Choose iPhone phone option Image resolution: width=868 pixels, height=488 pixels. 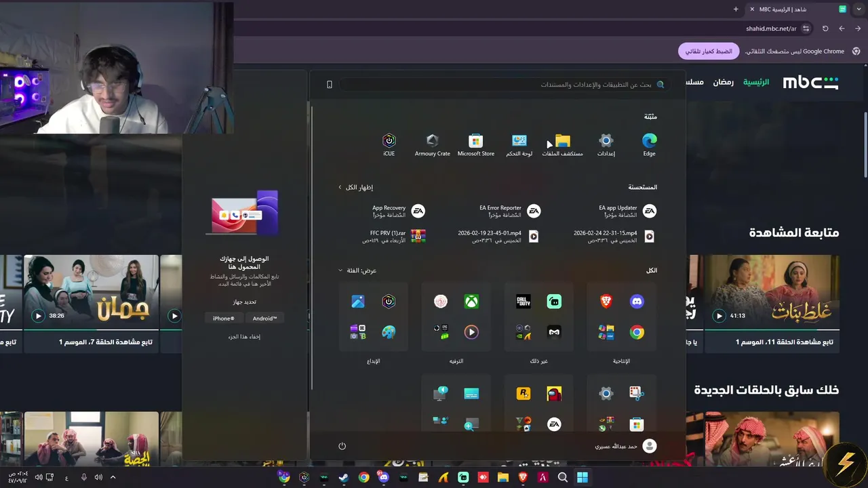(224, 319)
